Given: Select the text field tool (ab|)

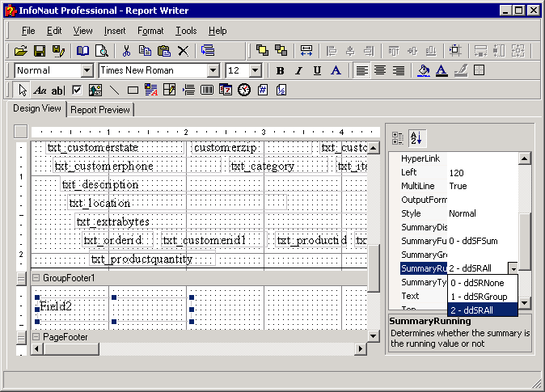Looking at the screenshot, I should point(58,91).
